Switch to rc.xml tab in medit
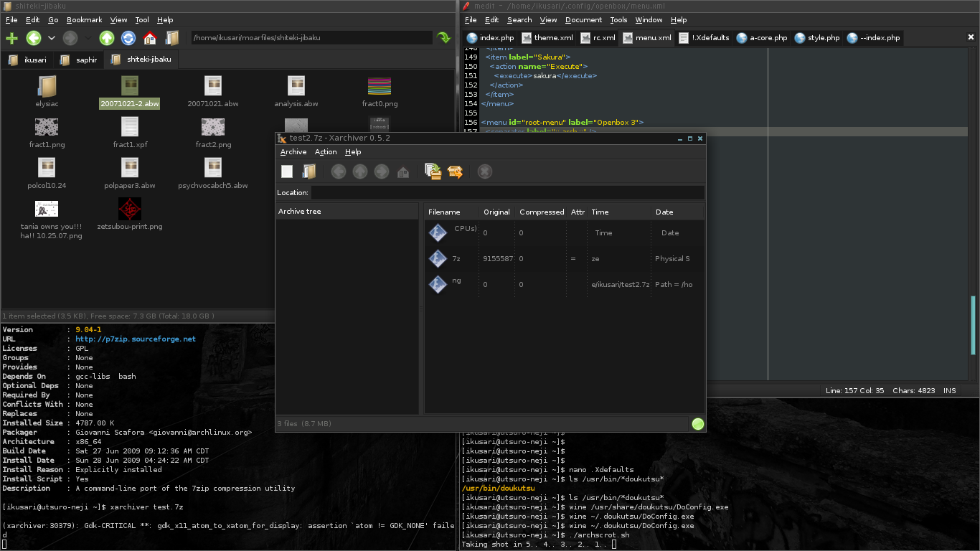Image resolution: width=980 pixels, height=551 pixels. 597,38
